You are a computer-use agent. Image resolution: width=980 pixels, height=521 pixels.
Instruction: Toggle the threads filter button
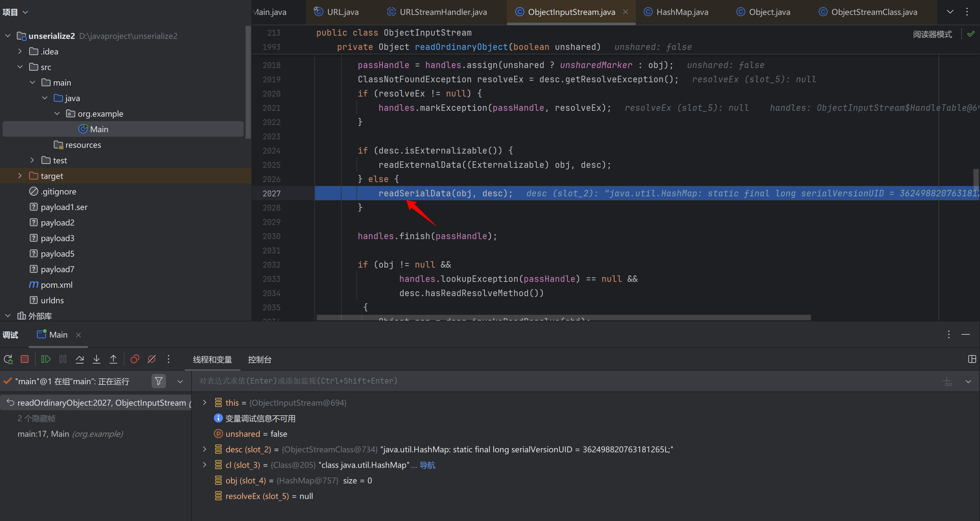159,381
